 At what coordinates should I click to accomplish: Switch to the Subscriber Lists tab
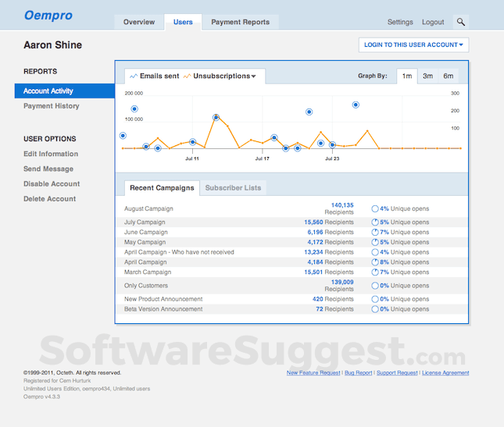[234, 187]
